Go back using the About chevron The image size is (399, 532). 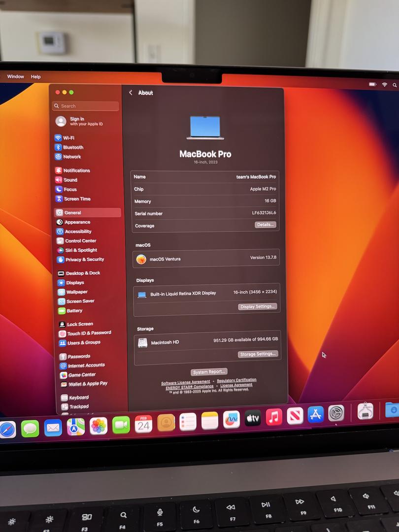(131, 93)
